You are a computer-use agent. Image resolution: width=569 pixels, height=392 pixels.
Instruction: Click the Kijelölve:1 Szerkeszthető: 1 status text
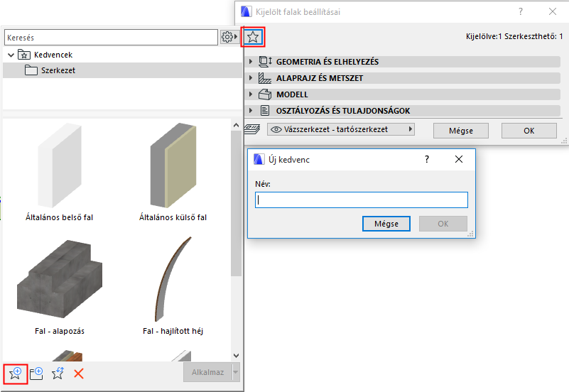[x=514, y=36]
